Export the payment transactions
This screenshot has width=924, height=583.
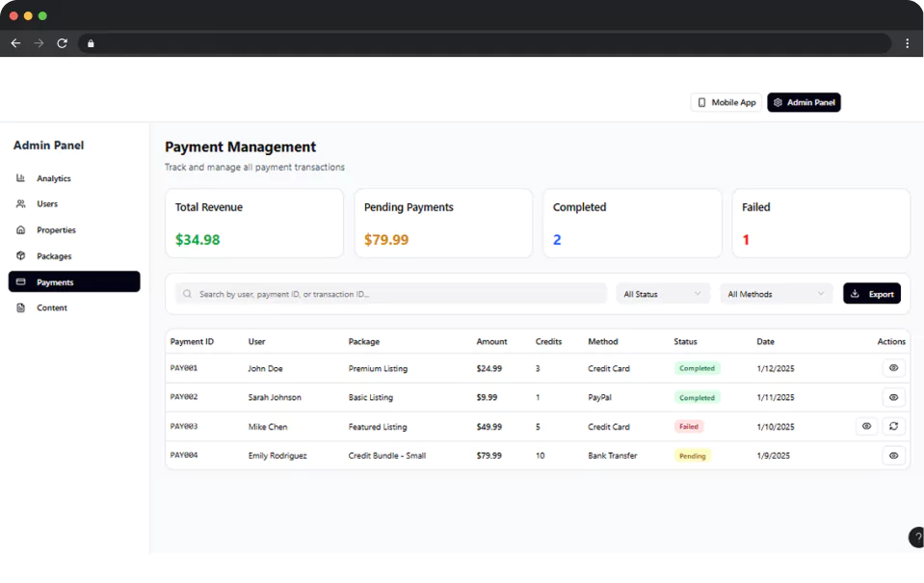tap(871, 294)
